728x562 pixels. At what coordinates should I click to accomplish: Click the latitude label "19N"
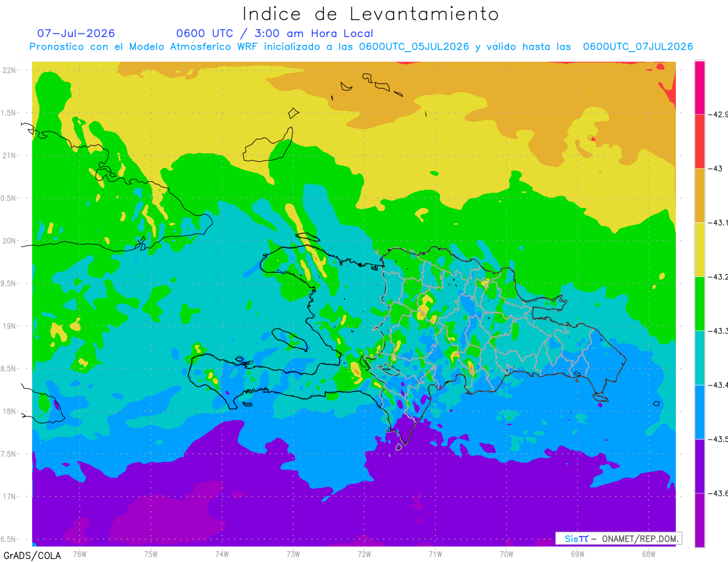10,326
